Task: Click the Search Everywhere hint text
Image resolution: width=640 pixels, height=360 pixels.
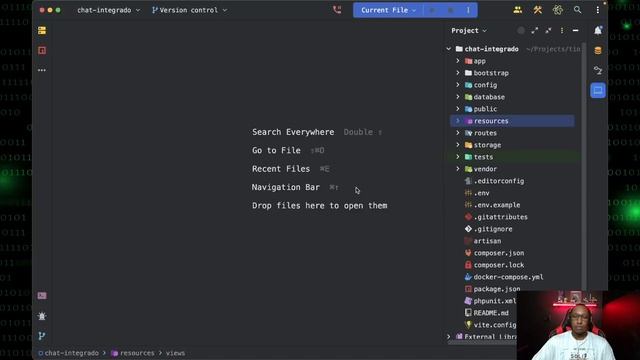Action: tap(293, 132)
